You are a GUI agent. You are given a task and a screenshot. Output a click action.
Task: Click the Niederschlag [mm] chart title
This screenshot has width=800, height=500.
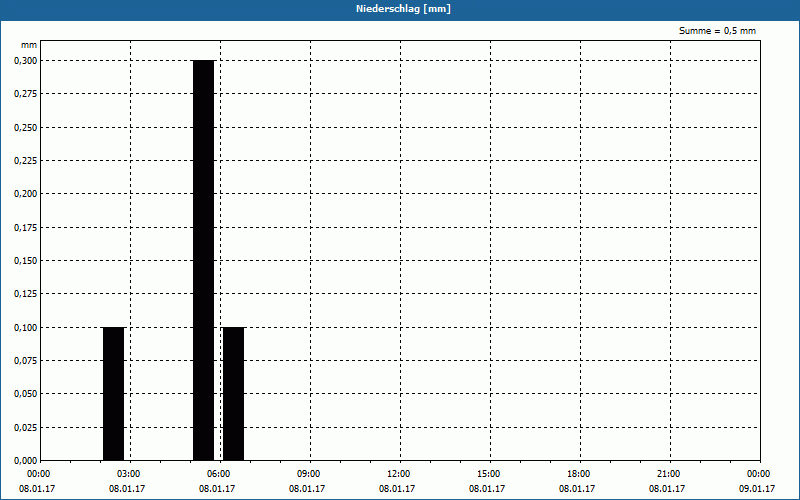pyautogui.click(x=403, y=9)
